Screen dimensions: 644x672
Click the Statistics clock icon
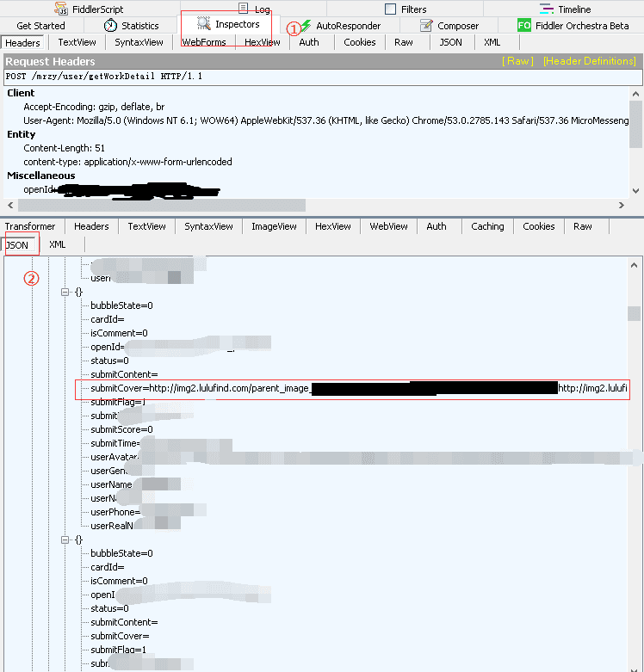pyautogui.click(x=110, y=26)
